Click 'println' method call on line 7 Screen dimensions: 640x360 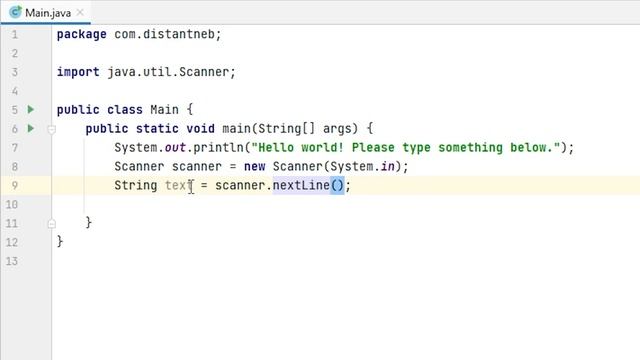click(218, 147)
